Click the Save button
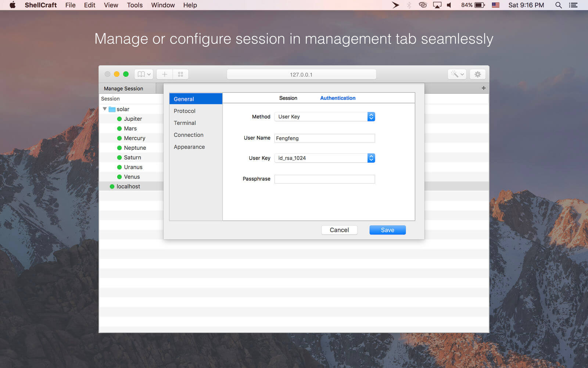 point(387,230)
